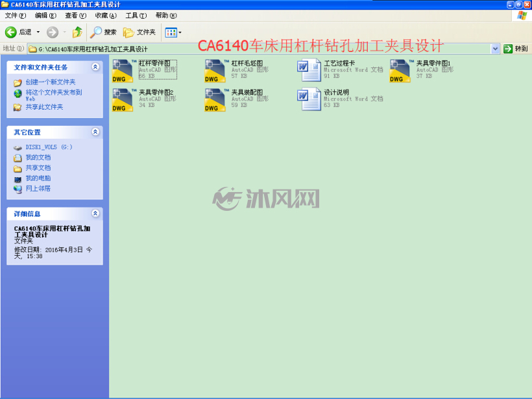Collapse the 其它位置 panel
This screenshot has width=532, height=399.
tap(95, 132)
